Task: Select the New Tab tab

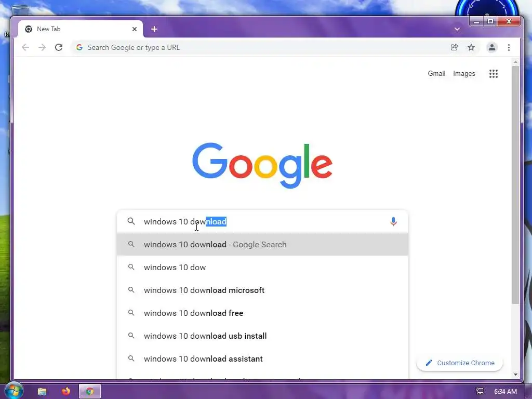Action: 81,29
